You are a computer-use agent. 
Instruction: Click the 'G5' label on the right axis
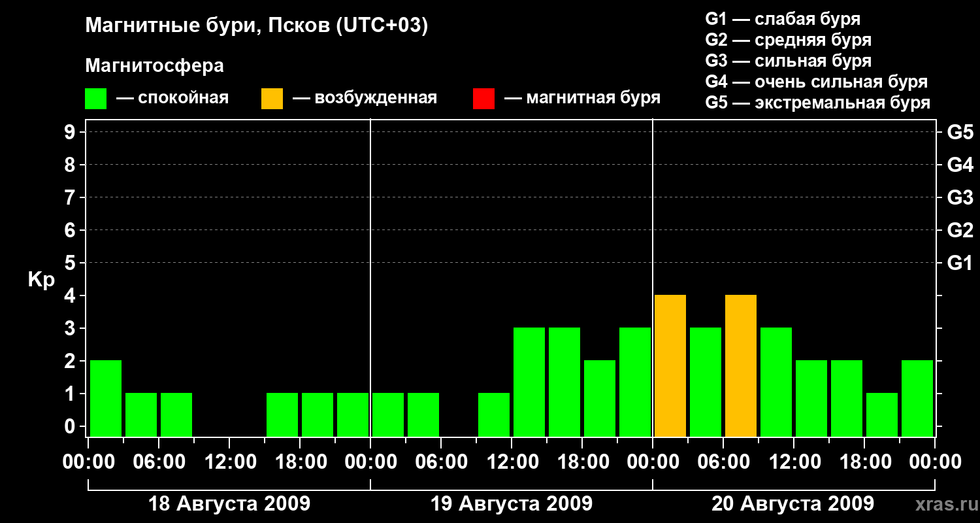coord(960,133)
